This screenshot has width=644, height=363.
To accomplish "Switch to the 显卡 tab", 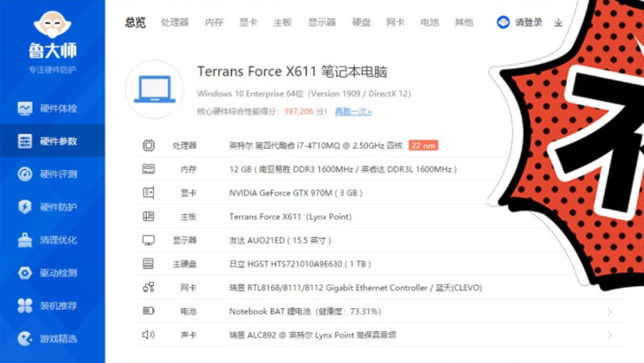I will point(248,22).
